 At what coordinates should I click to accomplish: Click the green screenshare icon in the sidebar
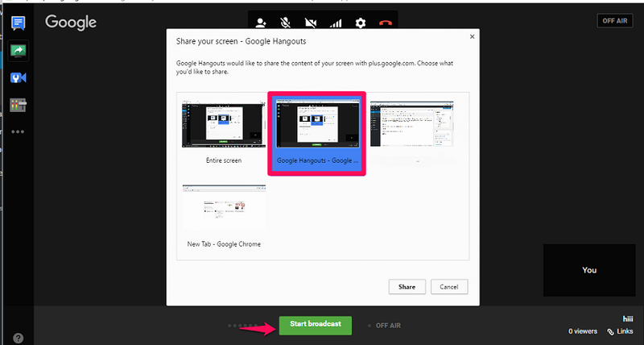coord(18,51)
